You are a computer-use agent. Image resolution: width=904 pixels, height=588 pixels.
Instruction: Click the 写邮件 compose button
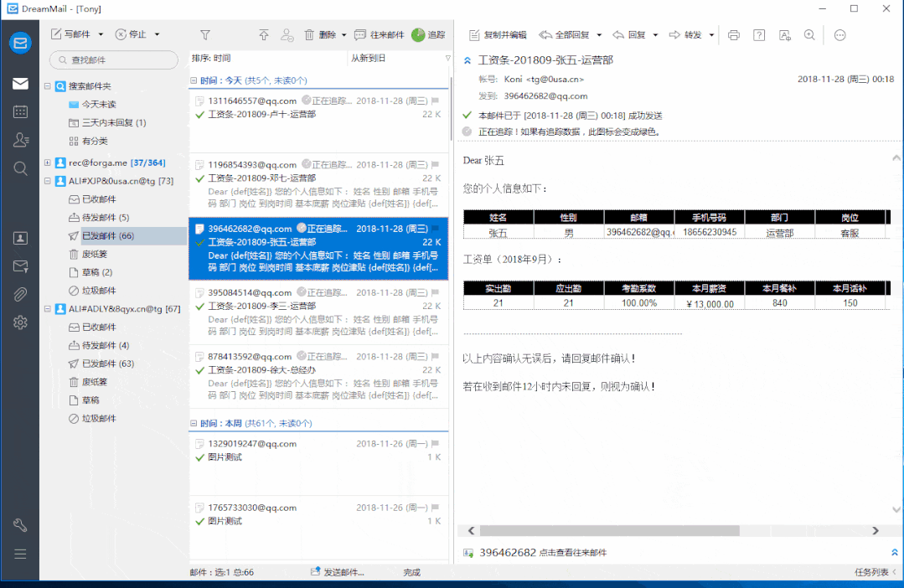click(x=71, y=35)
